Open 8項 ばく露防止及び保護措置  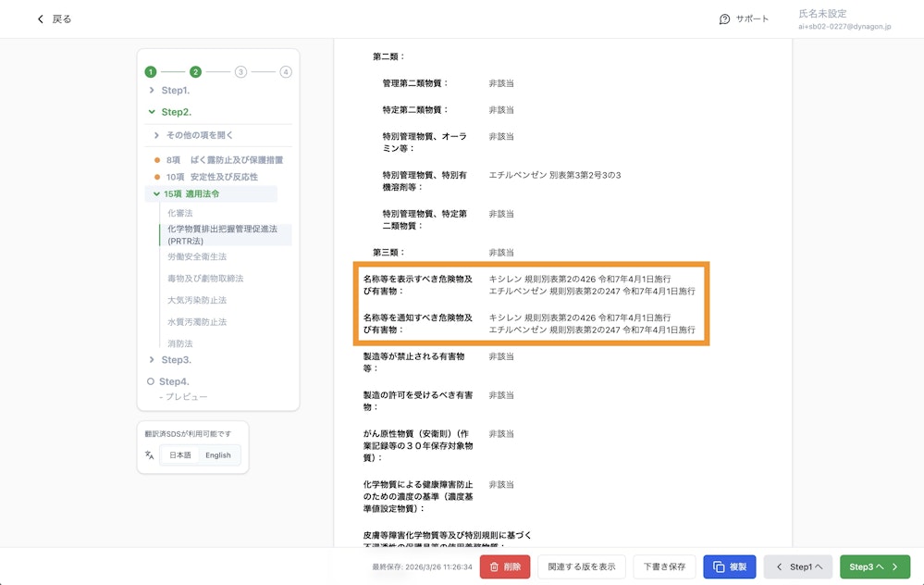(x=225, y=160)
